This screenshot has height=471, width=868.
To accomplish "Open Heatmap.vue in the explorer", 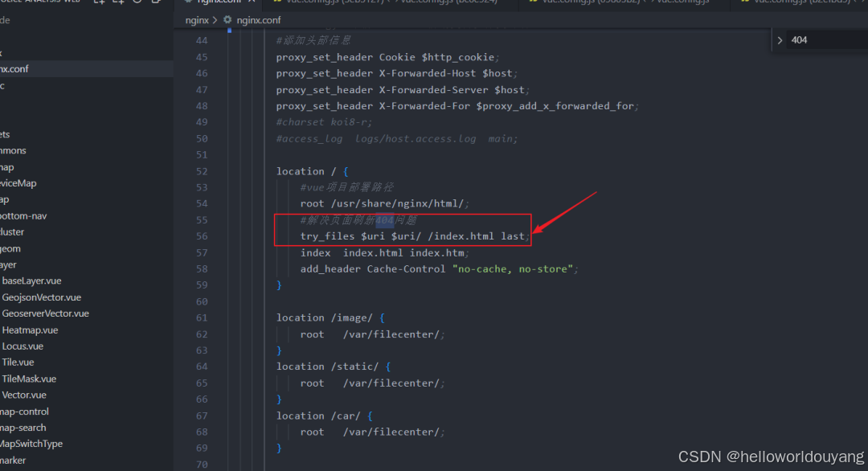I will coord(30,330).
